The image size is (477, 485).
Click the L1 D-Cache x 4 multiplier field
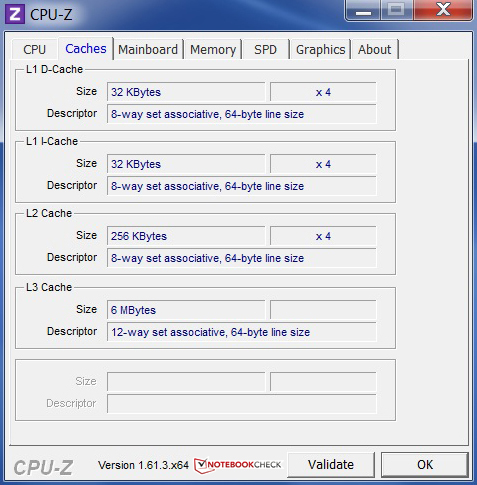(x=323, y=92)
